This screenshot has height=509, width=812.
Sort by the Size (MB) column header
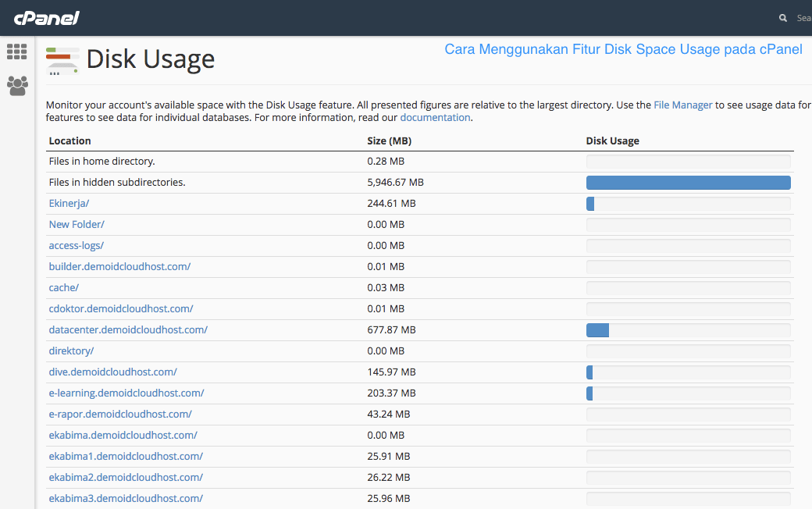[389, 141]
